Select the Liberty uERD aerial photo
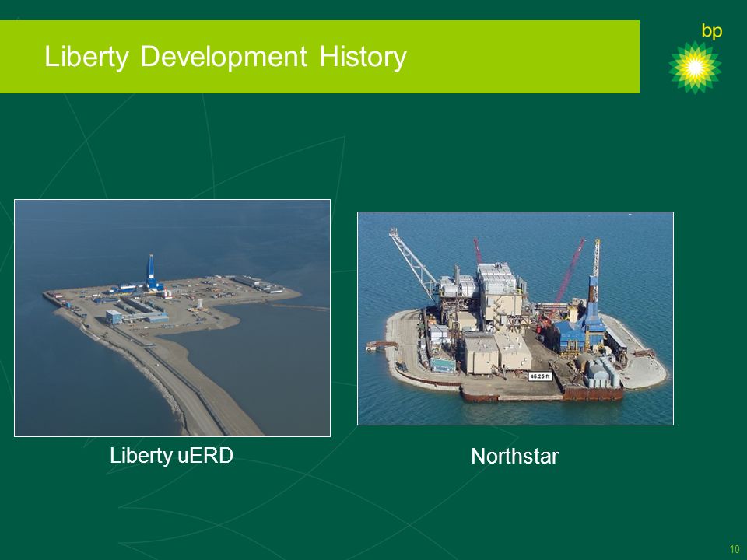The width and height of the screenshot is (747, 560). tap(173, 317)
